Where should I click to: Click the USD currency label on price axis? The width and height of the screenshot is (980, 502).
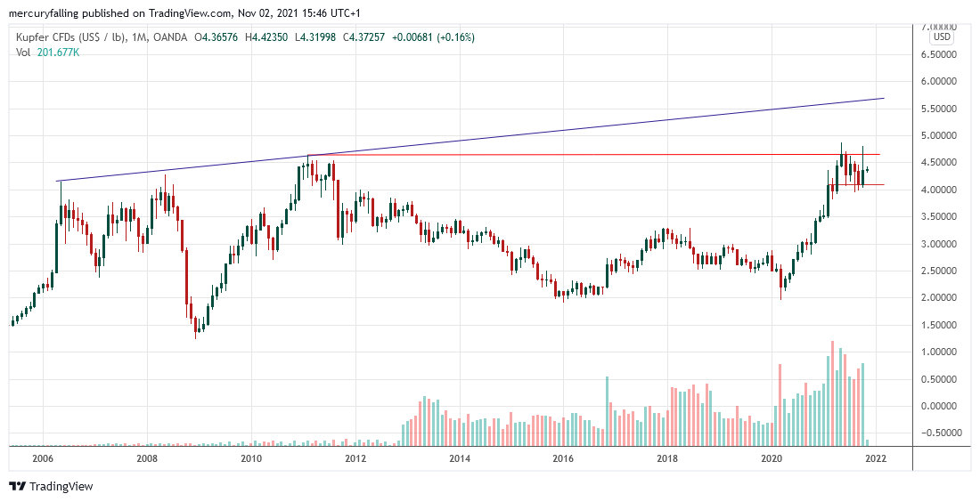pos(942,37)
